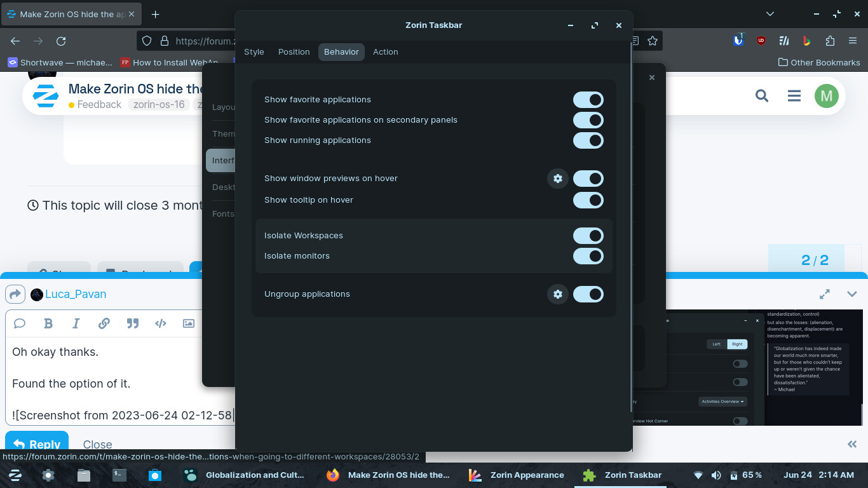Toggle Show favorite applications on secondary panels
Screen dimensions: 868x488
click(588, 120)
